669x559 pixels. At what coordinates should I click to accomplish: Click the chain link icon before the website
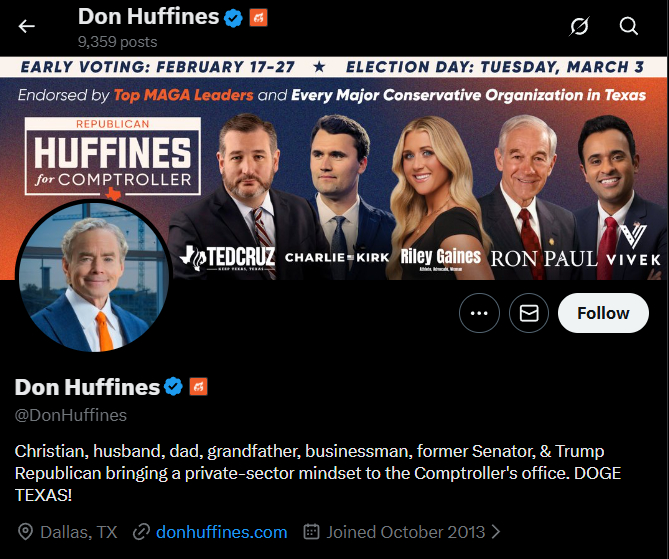point(141,532)
